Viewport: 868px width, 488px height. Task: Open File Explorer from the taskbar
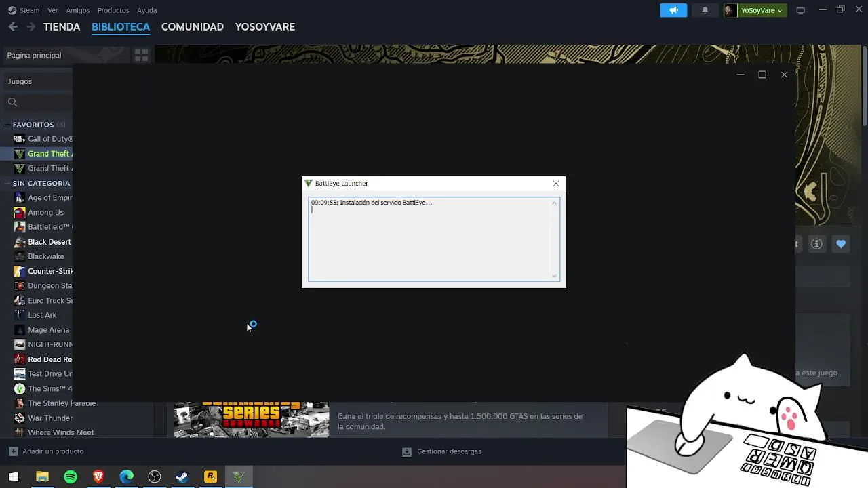point(42,477)
